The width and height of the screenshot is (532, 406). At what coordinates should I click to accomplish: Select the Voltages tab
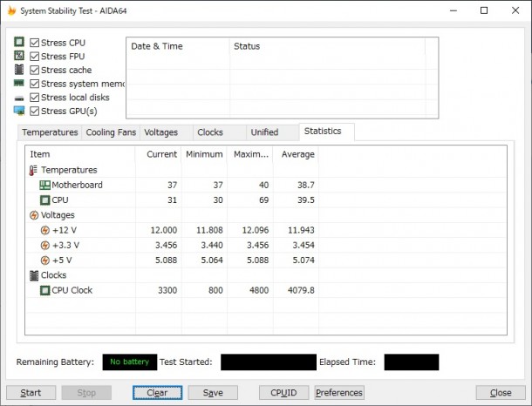[x=160, y=132]
